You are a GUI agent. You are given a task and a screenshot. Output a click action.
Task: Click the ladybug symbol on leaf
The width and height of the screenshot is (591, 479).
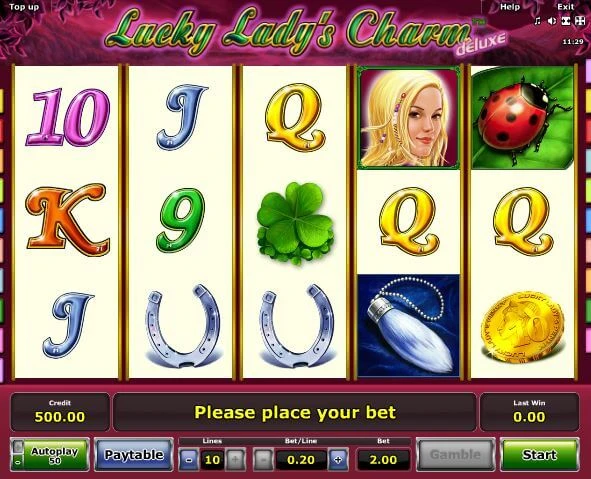pyautogui.click(x=522, y=118)
